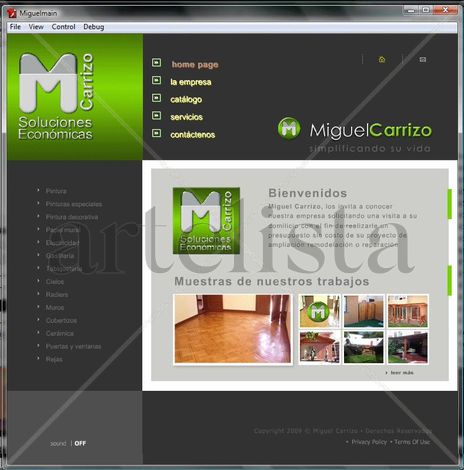Image resolution: width=464 pixels, height=470 pixels.
Task: Click the square icon beside contáctenos
Action: [x=156, y=133]
